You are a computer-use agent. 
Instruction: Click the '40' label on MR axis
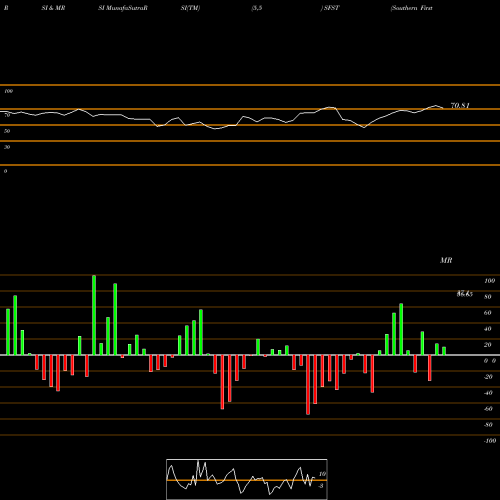click(488, 329)
